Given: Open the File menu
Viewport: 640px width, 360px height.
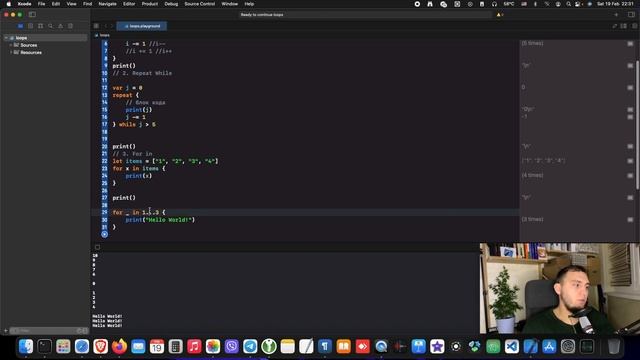Looking at the screenshot, I should (41, 4).
